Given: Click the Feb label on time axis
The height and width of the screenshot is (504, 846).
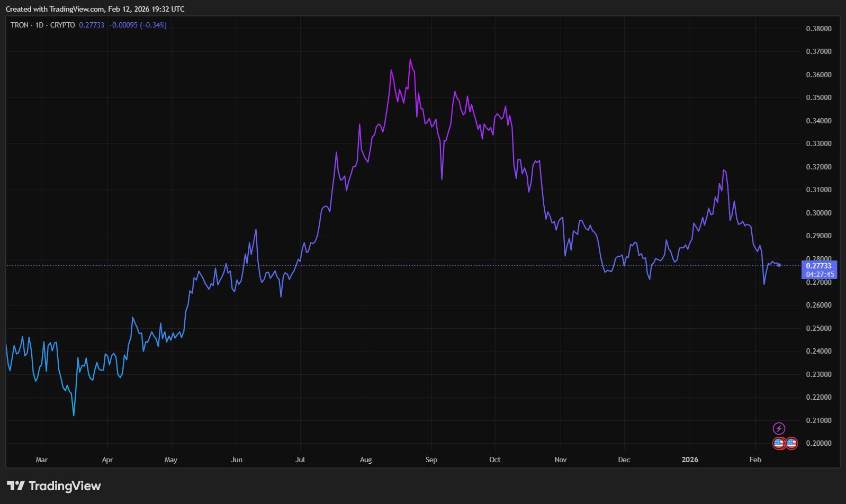Looking at the screenshot, I should point(755,460).
